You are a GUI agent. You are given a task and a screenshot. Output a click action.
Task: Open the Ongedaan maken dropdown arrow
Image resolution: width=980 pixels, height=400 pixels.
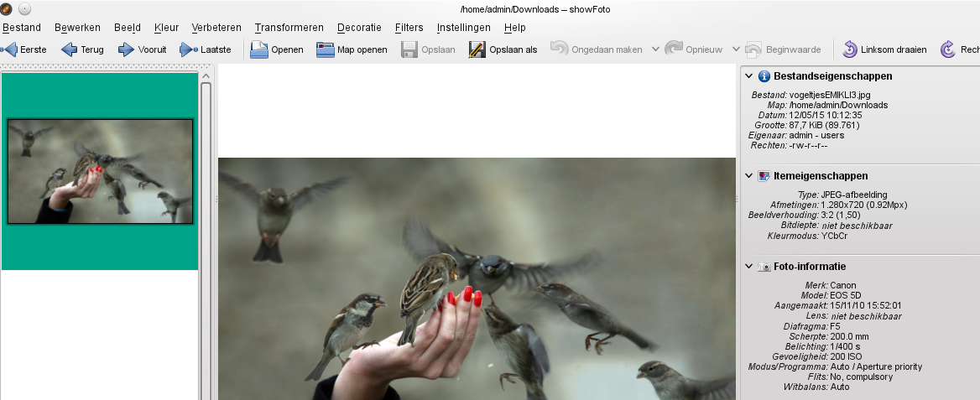pyautogui.click(x=656, y=49)
